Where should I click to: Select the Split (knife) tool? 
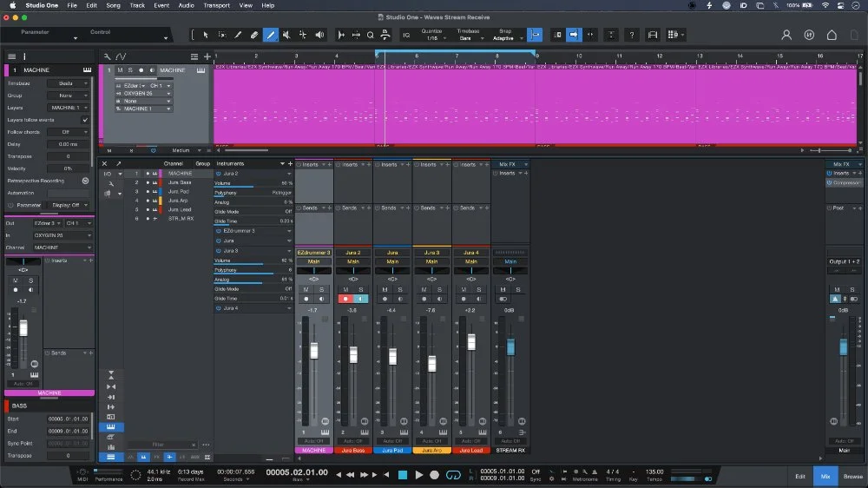pos(238,35)
